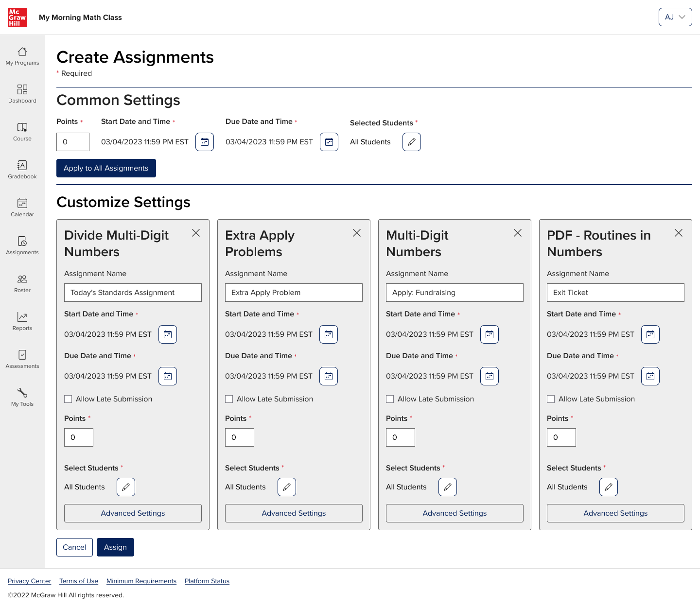Enable late submission for Multi-Digit Numbers
Viewport: 700px width, 608px height.
[390, 399]
